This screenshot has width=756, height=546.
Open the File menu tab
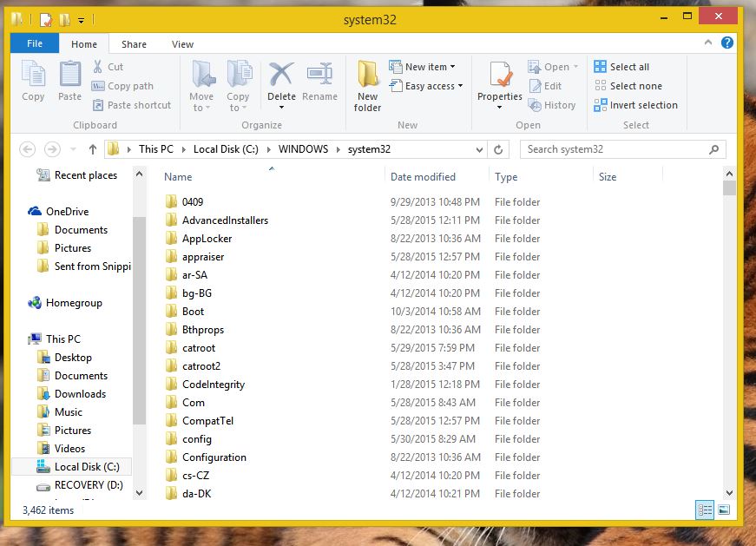click(x=35, y=43)
